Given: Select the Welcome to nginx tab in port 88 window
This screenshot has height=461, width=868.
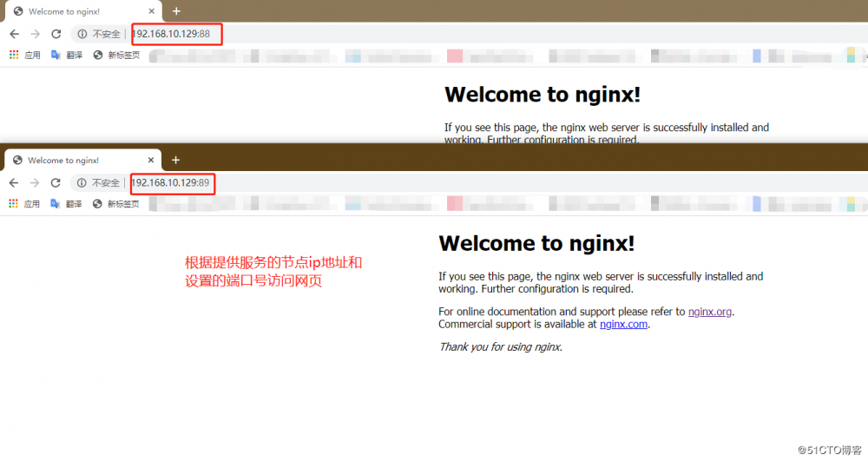Looking at the screenshot, I should (83, 11).
